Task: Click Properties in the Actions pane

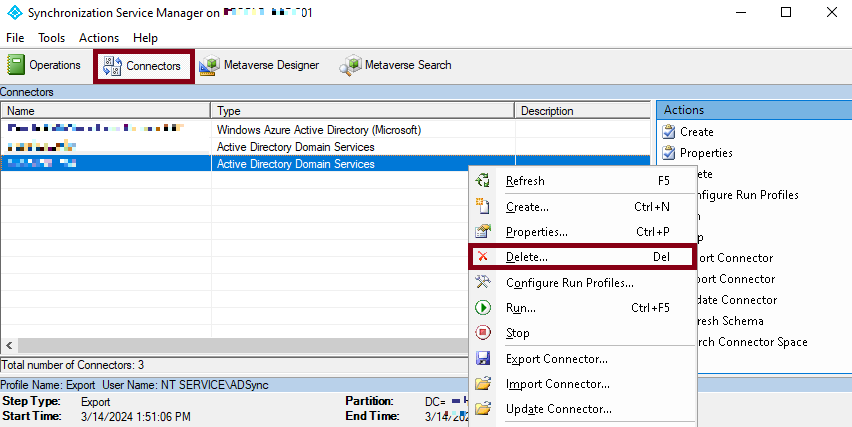Action: [x=706, y=153]
